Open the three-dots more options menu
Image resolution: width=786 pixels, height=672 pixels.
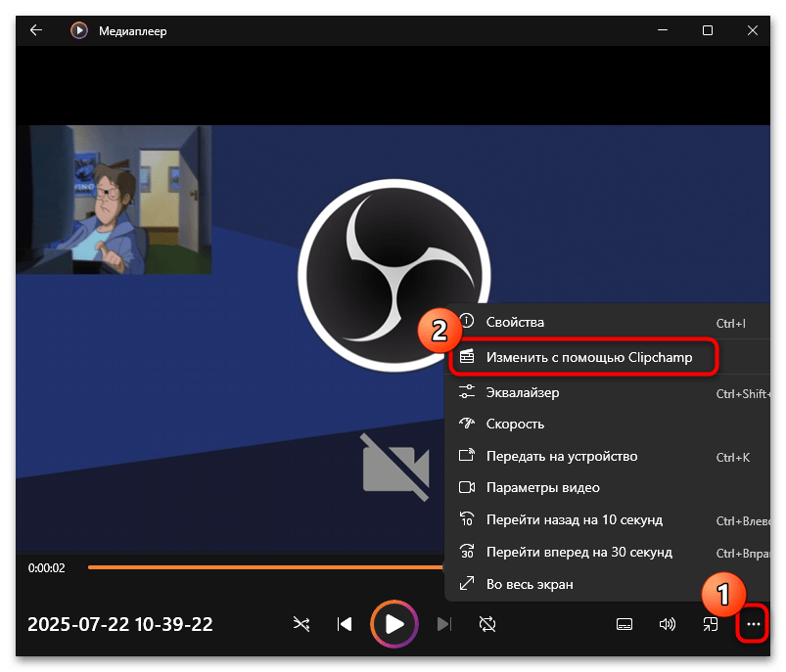[753, 624]
